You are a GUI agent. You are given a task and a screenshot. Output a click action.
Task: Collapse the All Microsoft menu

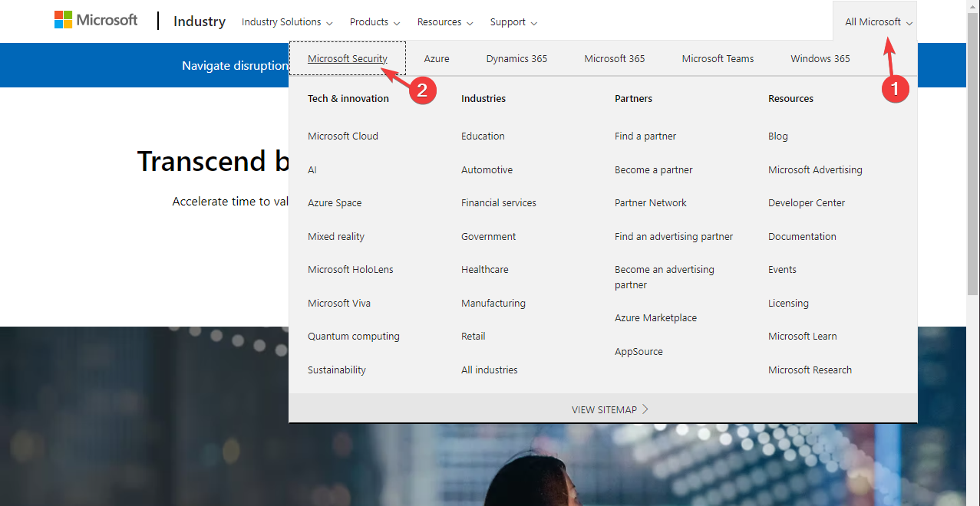(x=879, y=22)
